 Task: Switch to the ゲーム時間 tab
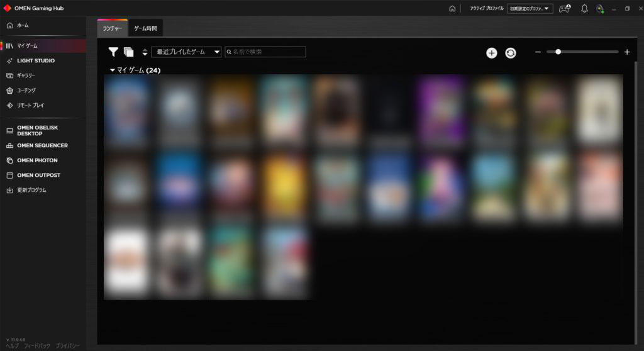coord(145,29)
